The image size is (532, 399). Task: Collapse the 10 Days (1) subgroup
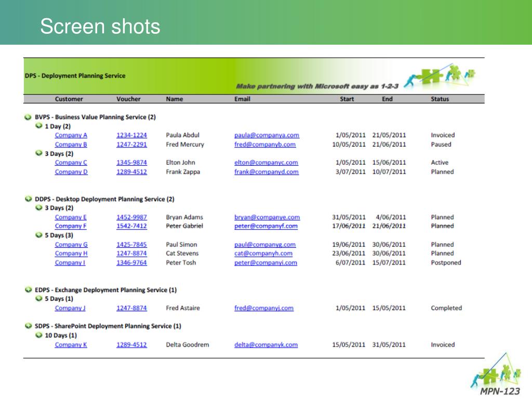38,335
